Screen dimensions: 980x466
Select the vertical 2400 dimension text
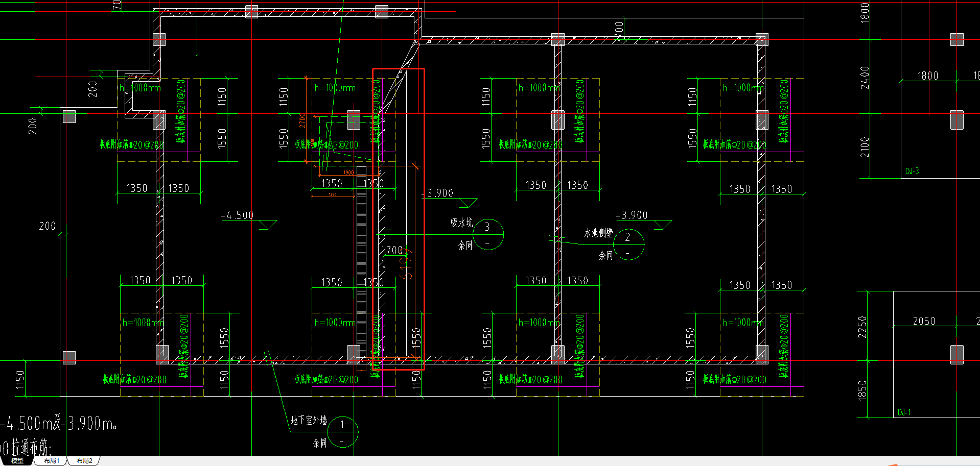coord(865,77)
